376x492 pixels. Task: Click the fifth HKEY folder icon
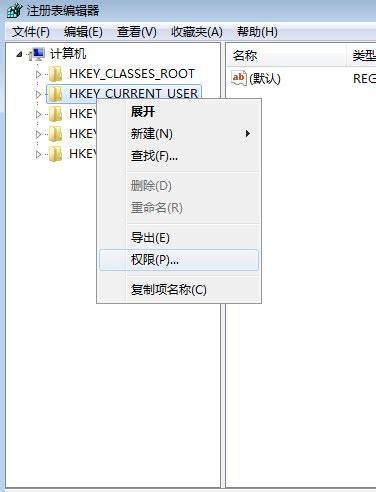[55, 154]
